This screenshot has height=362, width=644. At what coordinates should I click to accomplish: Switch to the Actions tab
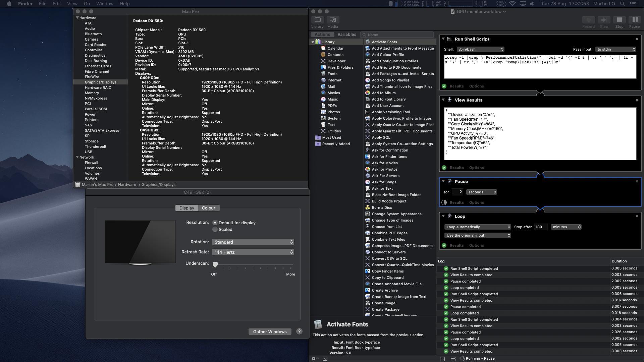(x=322, y=35)
